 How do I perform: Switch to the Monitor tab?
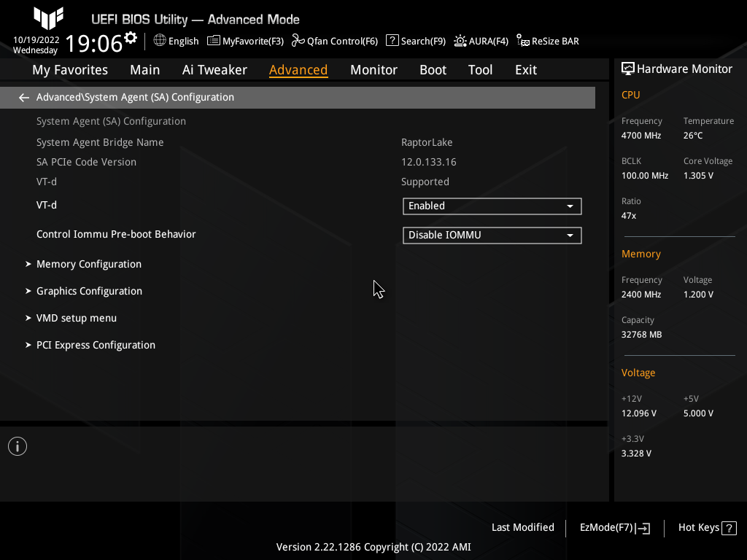(373, 69)
